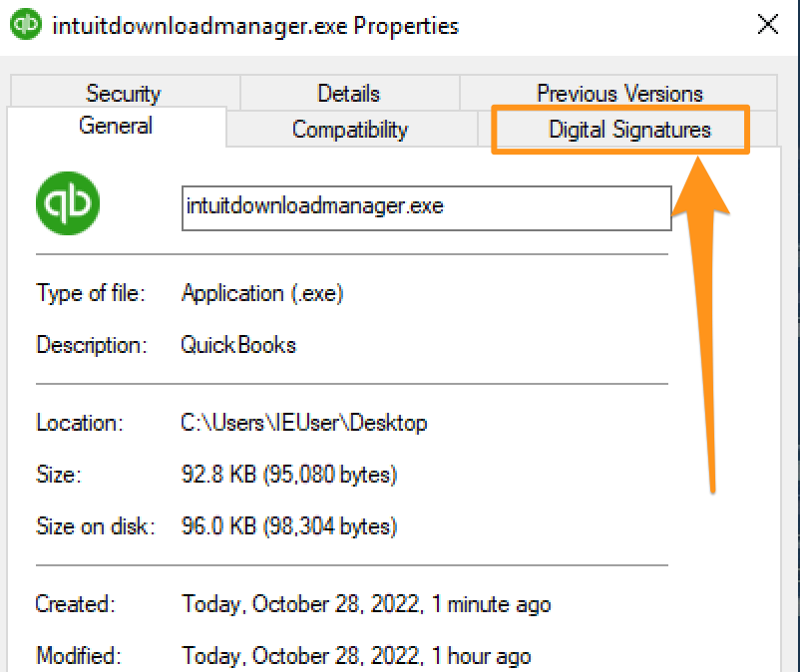800x672 pixels.
Task: Click the large QuickBooks file icon
Action: tap(68, 203)
